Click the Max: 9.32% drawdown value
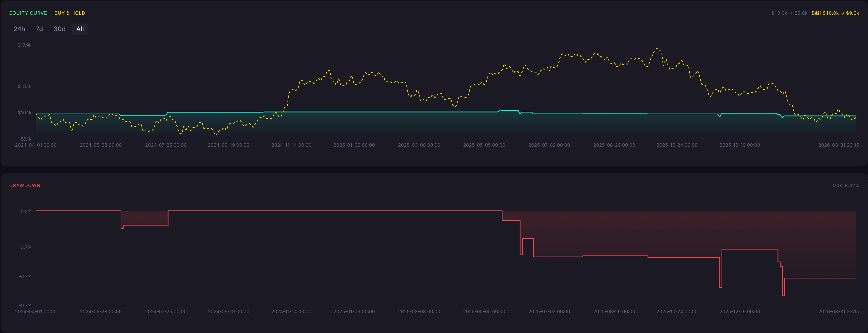 tap(845, 185)
